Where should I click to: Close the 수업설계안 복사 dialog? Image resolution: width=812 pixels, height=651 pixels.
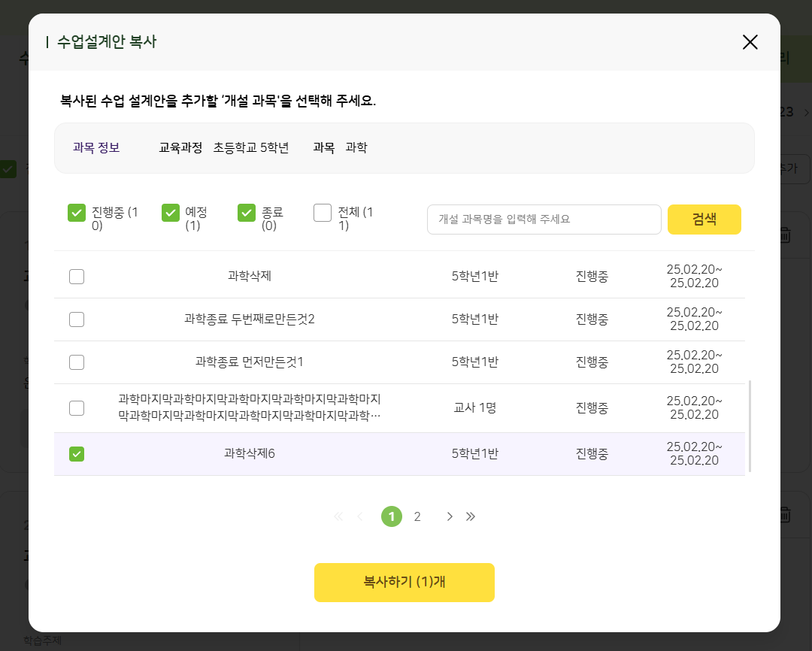[750, 42]
